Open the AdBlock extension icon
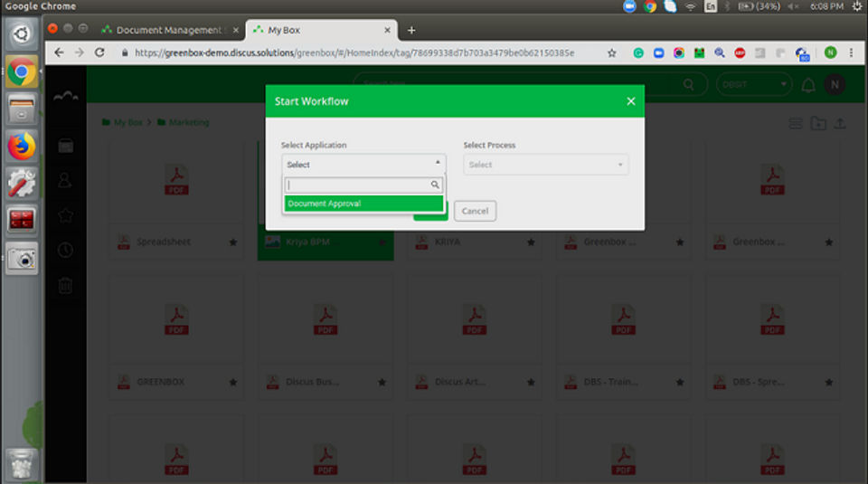This screenshot has width=868, height=484. pos(740,52)
